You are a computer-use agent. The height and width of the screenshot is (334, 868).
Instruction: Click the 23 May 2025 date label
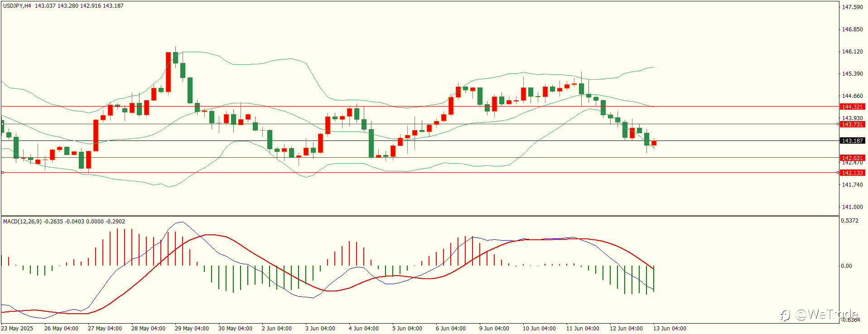(x=17, y=329)
